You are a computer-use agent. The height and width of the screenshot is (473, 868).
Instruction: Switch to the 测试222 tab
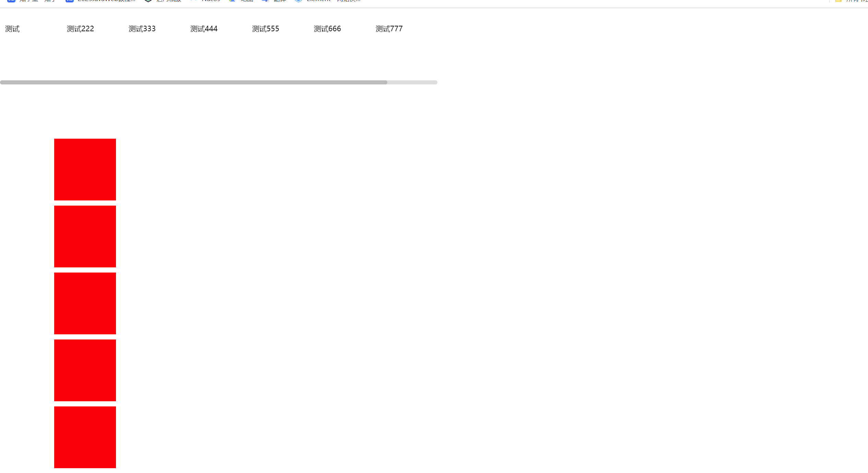click(x=80, y=29)
